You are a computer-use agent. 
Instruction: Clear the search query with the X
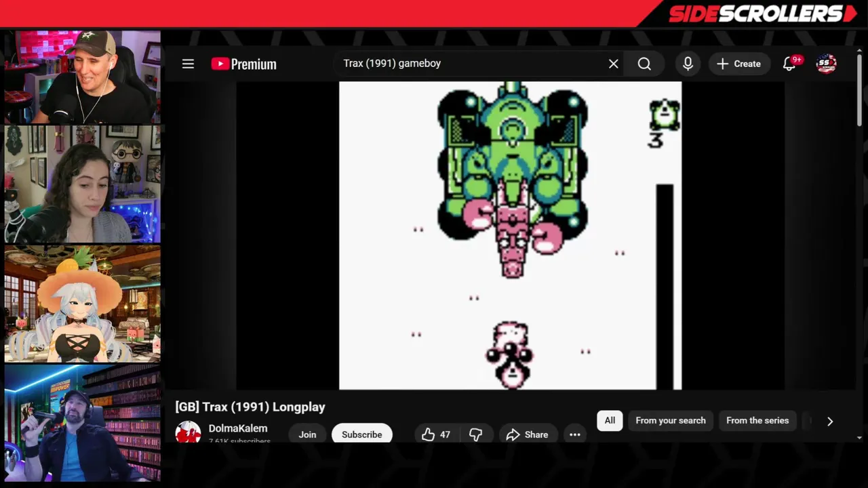click(613, 64)
